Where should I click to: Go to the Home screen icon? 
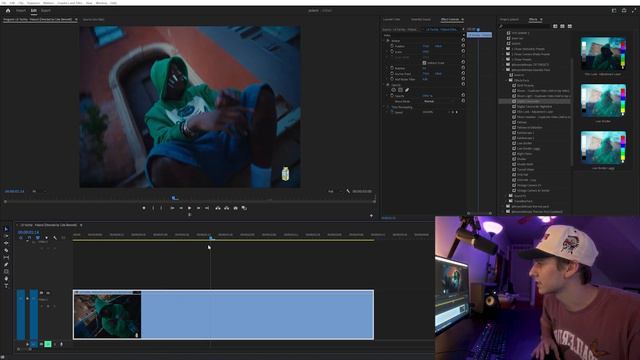point(8,11)
